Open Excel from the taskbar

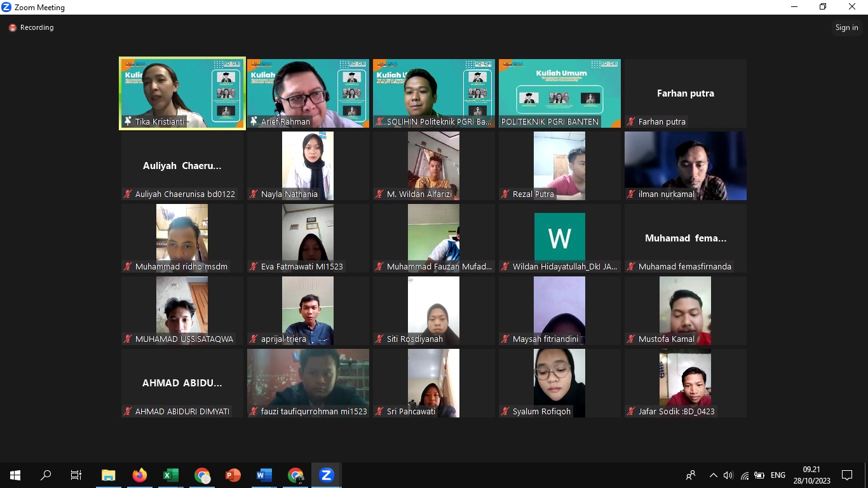click(171, 475)
